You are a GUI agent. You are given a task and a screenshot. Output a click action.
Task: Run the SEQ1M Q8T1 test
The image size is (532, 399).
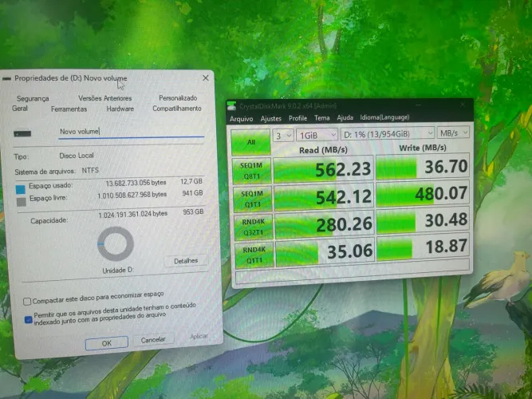[x=252, y=171]
